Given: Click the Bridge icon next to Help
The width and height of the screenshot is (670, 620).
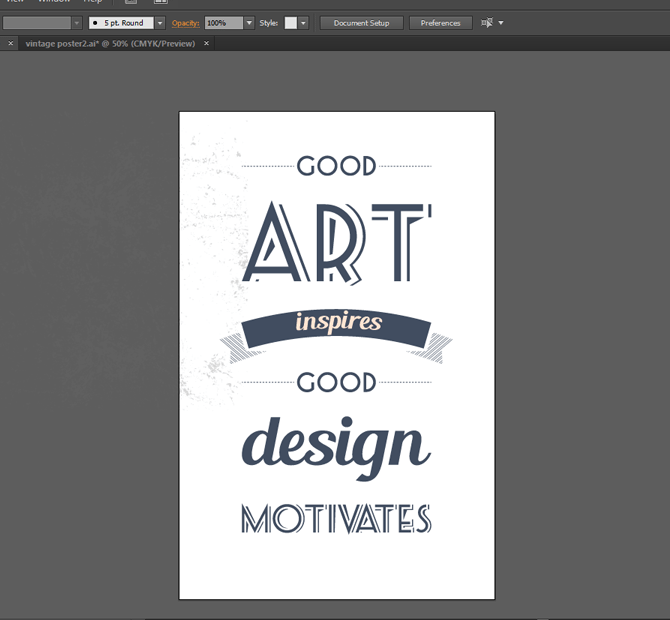Looking at the screenshot, I should 130,2.
